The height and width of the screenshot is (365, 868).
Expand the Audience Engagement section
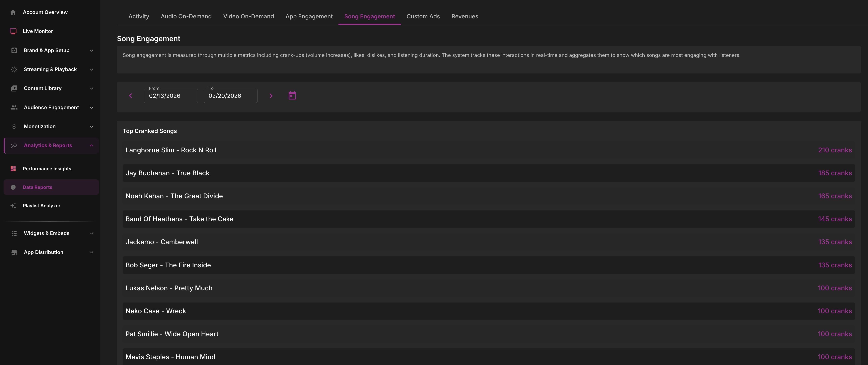click(x=91, y=108)
